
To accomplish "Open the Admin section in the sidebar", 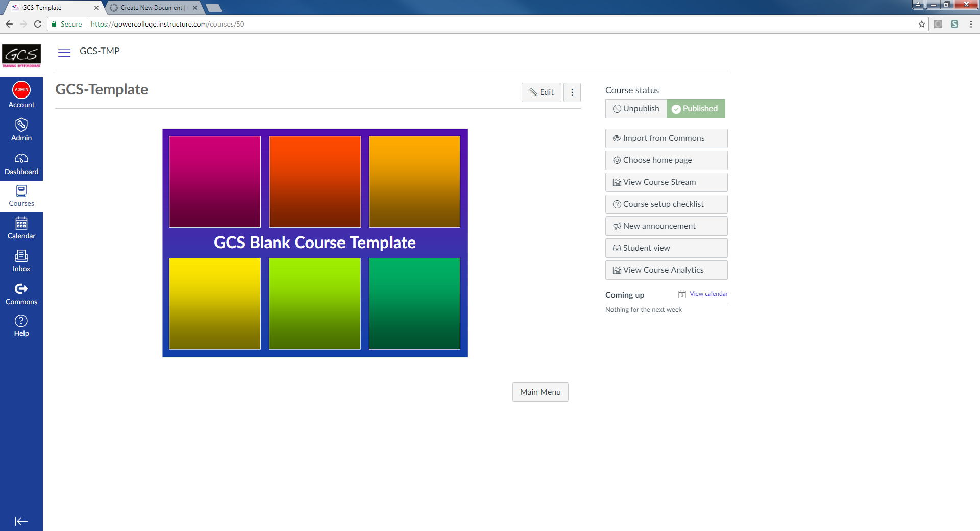I will coord(21,130).
